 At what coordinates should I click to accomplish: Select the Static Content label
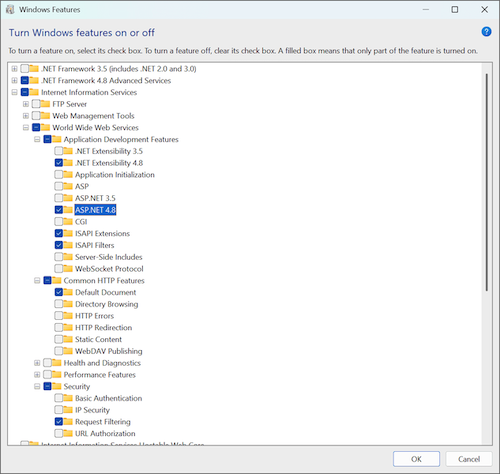tap(98, 339)
